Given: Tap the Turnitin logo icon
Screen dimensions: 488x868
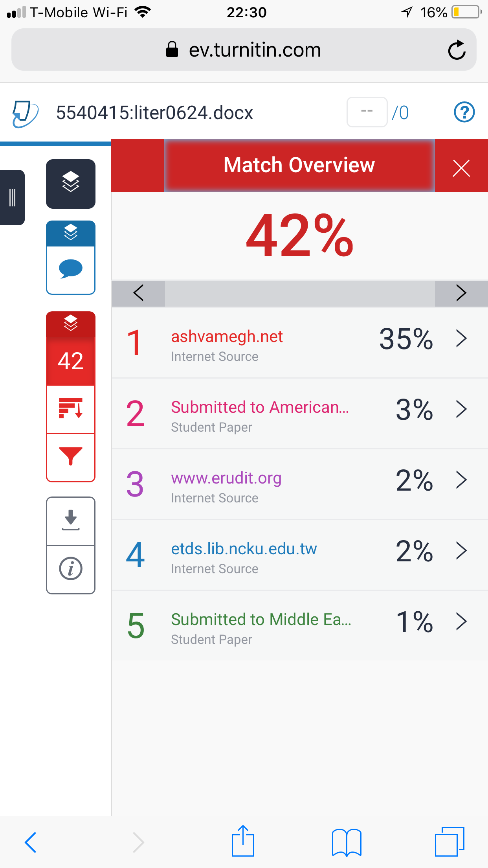Looking at the screenshot, I should [25, 113].
